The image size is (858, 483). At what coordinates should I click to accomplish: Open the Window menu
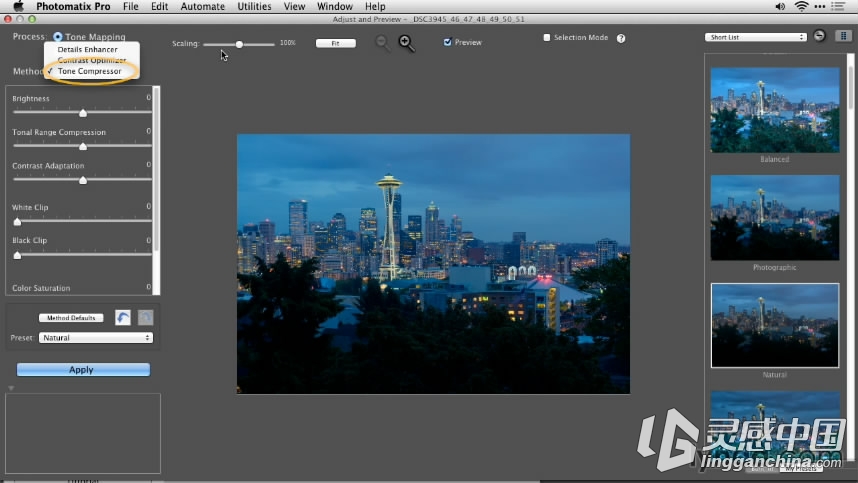pyautogui.click(x=335, y=7)
